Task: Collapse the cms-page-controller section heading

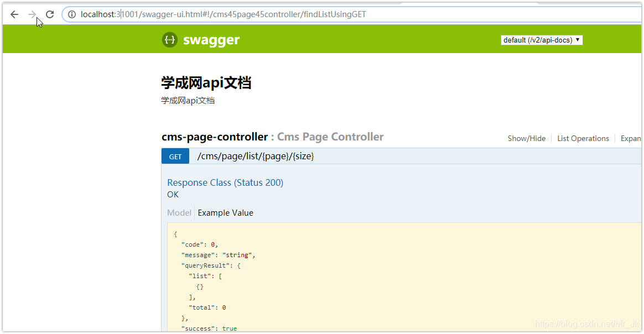Action: tap(215, 137)
